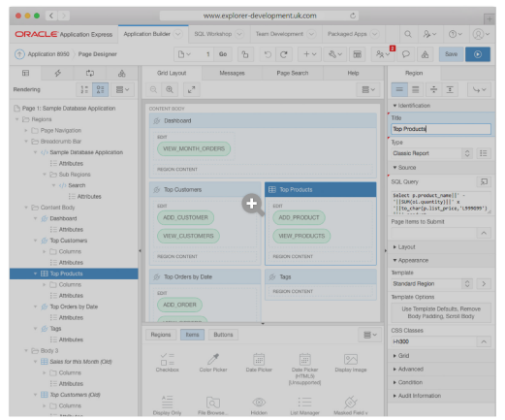Redo the last change
Screen dimensions: 505x420
(x=284, y=54)
